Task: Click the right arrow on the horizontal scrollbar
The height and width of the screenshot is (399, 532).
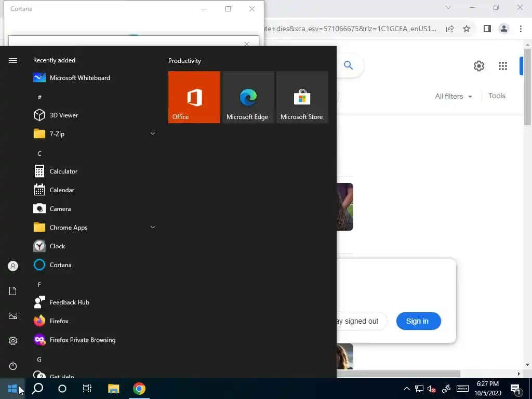Action: pyautogui.click(x=519, y=374)
